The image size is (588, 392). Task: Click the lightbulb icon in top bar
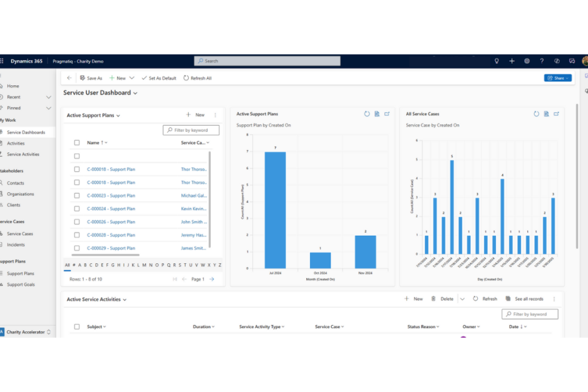coord(497,61)
